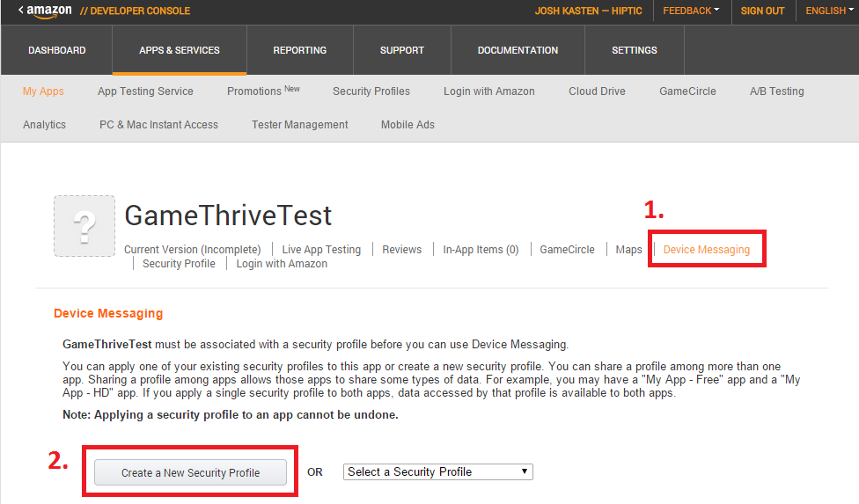Expand the Select a Security Profile dropdown

click(437, 471)
